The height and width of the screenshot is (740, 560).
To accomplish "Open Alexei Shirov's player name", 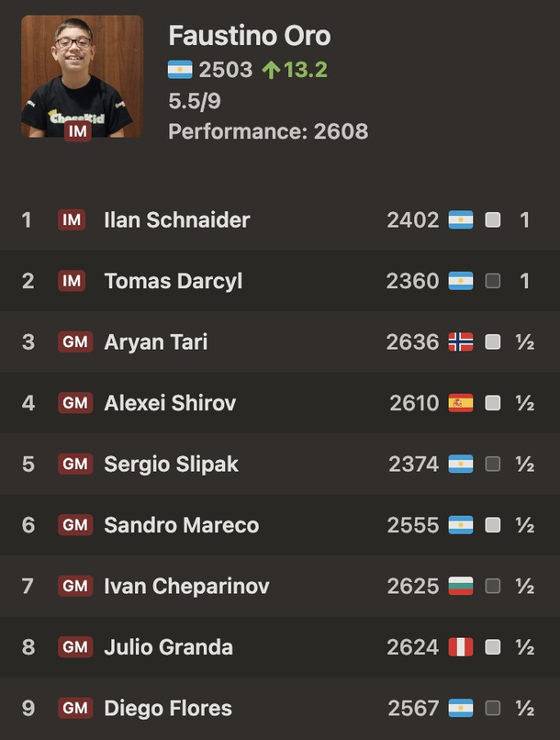I will pos(170,403).
